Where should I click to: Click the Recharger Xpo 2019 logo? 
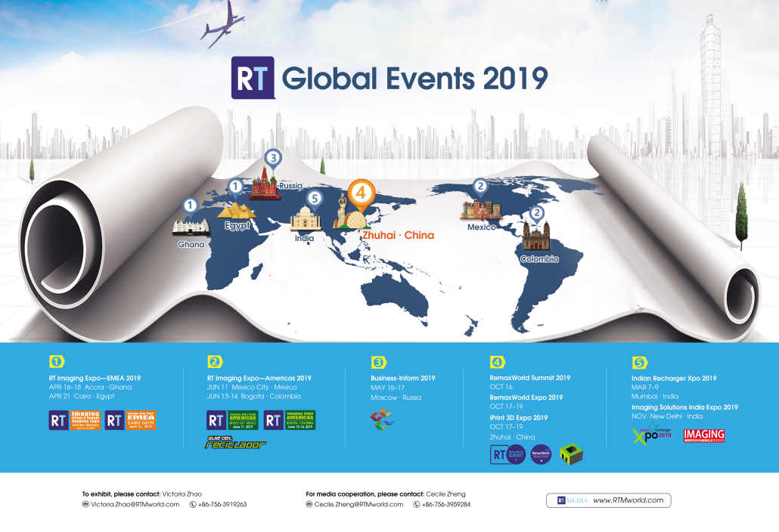[652, 435]
